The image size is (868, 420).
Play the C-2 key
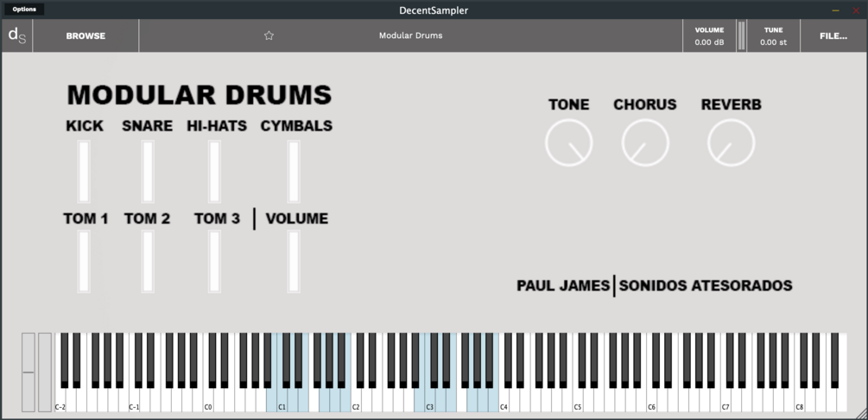(x=60, y=401)
